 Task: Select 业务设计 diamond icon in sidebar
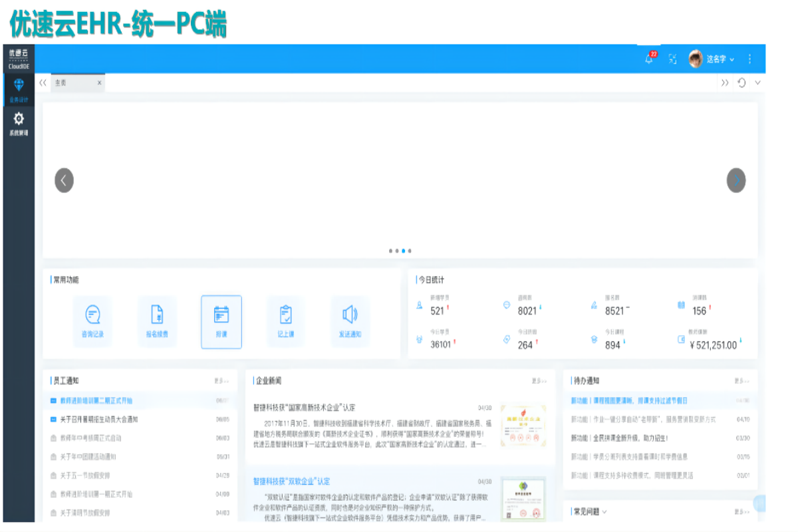coord(19,88)
